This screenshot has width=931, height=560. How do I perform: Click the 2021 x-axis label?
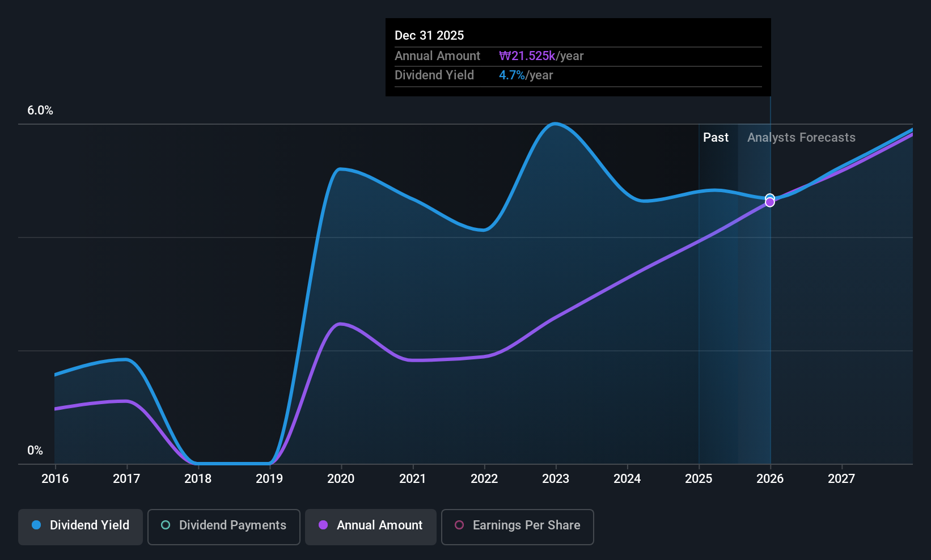tap(412, 479)
